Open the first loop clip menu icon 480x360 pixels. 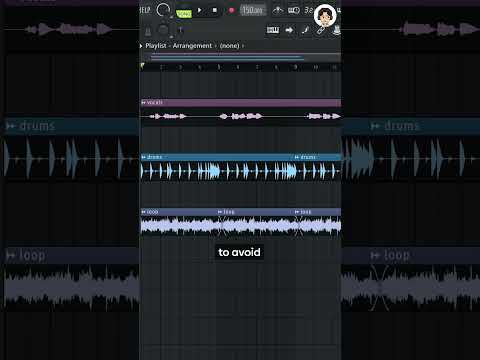[x=144, y=212]
